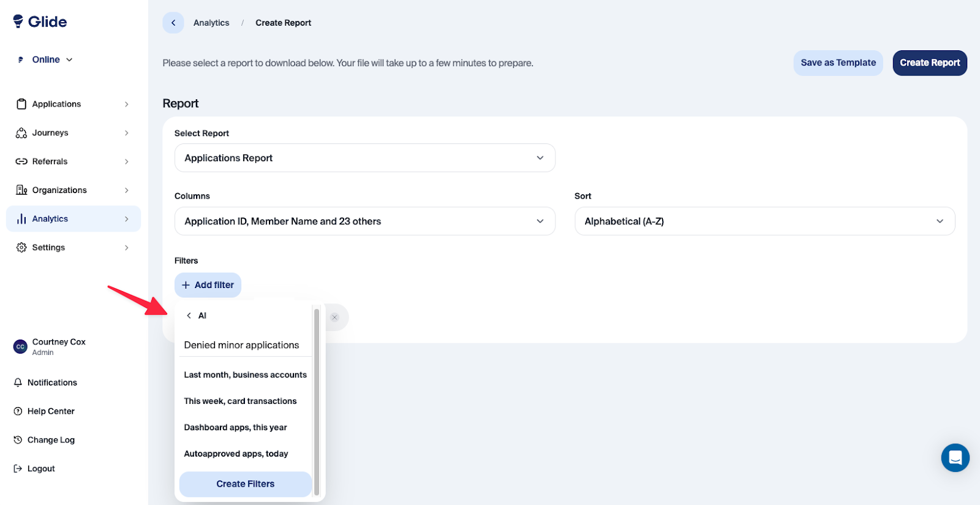Click the back arrow in breadcrumb

173,23
